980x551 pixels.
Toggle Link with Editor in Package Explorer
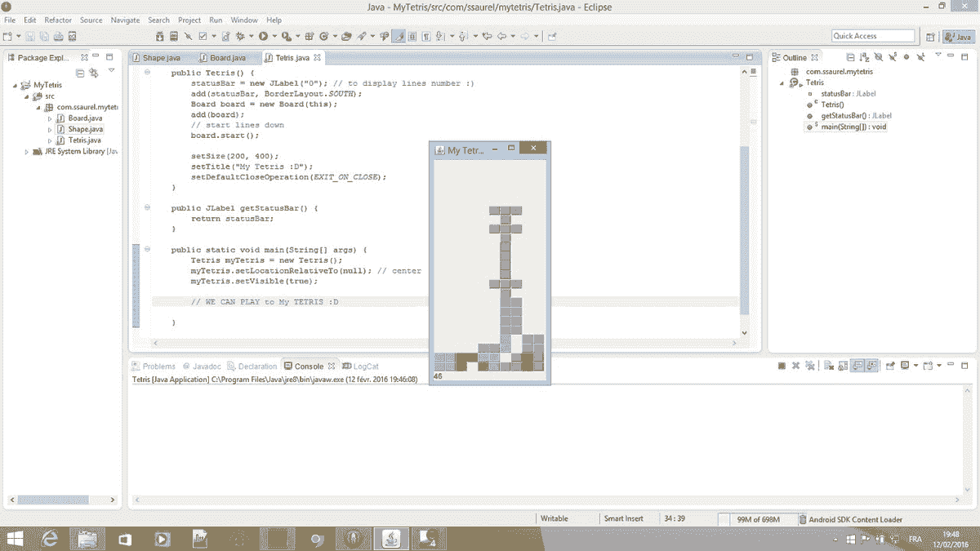coord(93,73)
